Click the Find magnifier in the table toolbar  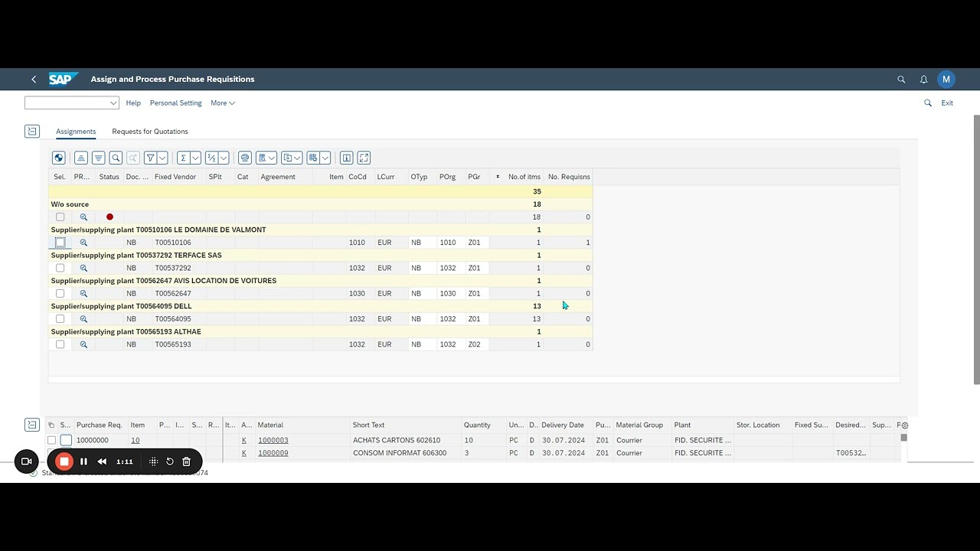click(x=116, y=158)
